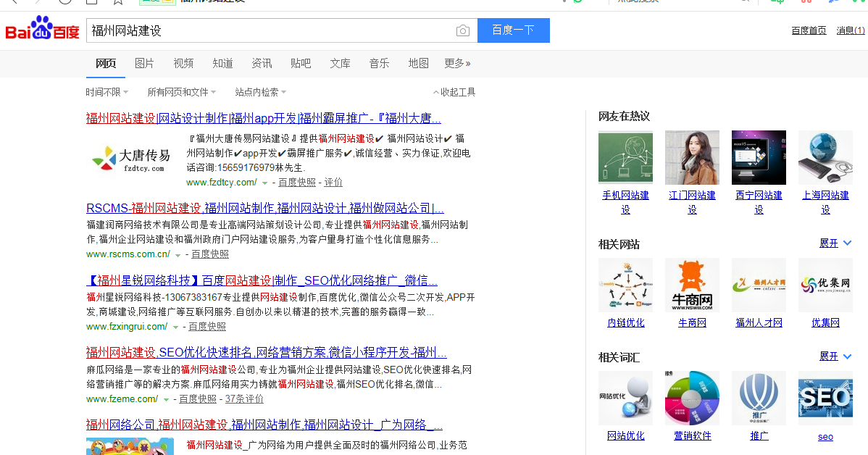The height and width of the screenshot is (455, 868).
Task: Switch to 视频 tab
Action: tap(183, 63)
